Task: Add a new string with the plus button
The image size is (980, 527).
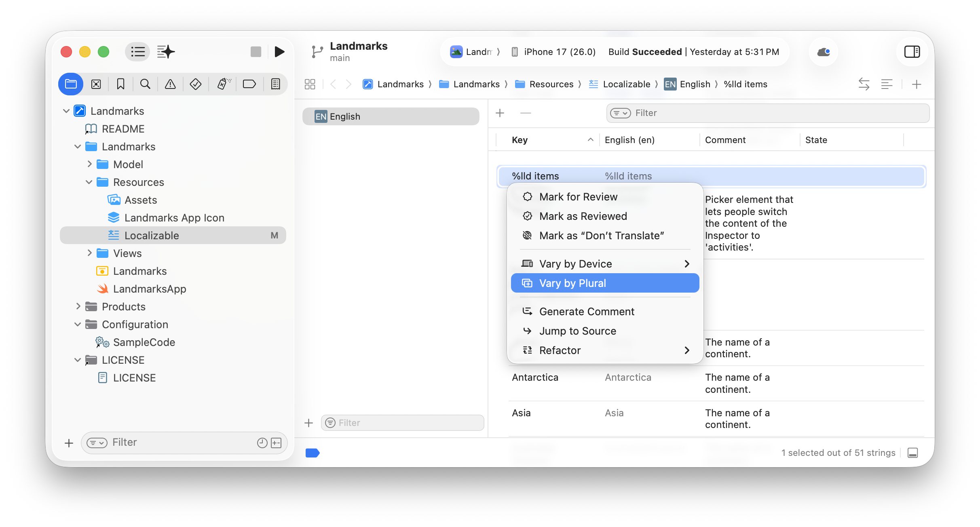Action: (x=500, y=113)
